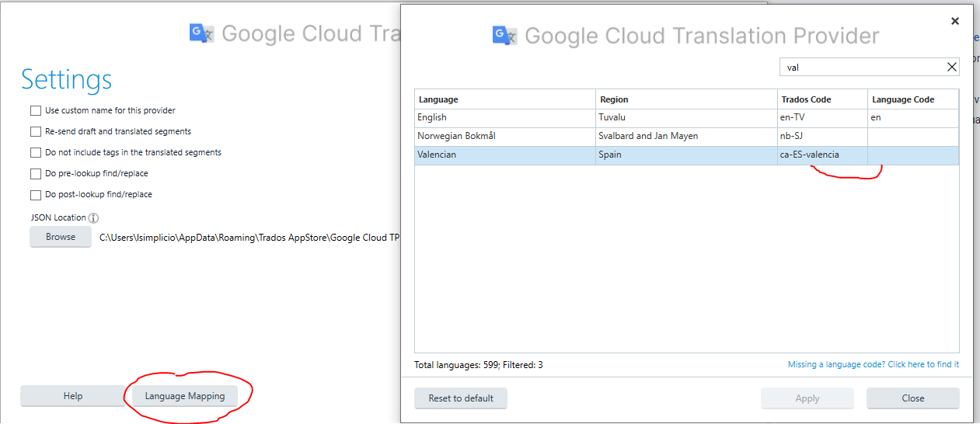Click the 'Spain' region cell
This screenshot has height=424, width=980.
(687, 155)
